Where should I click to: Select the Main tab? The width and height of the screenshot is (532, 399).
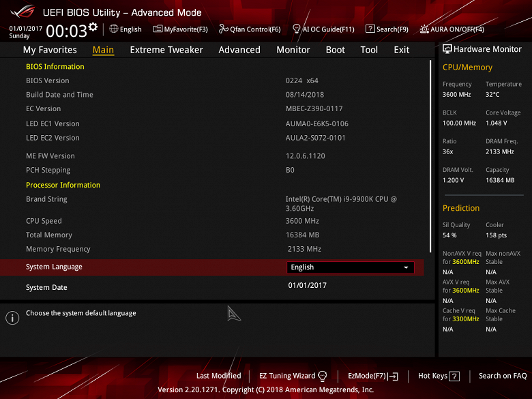pos(103,50)
